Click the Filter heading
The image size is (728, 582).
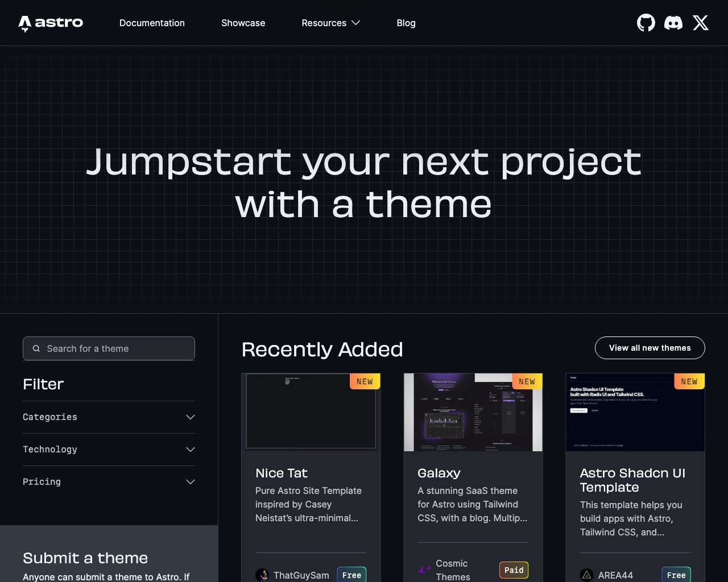pyautogui.click(x=43, y=384)
